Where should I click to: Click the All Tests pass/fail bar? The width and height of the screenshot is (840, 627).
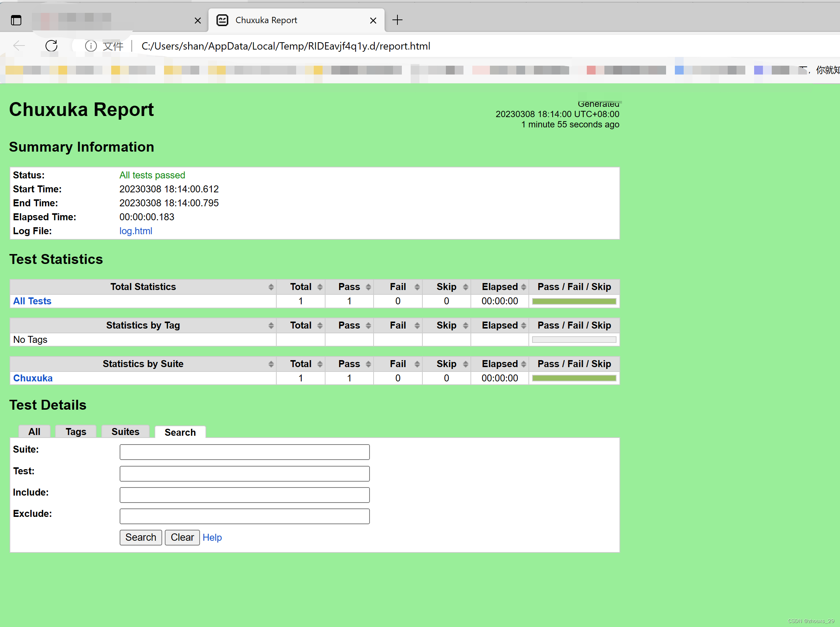(574, 301)
